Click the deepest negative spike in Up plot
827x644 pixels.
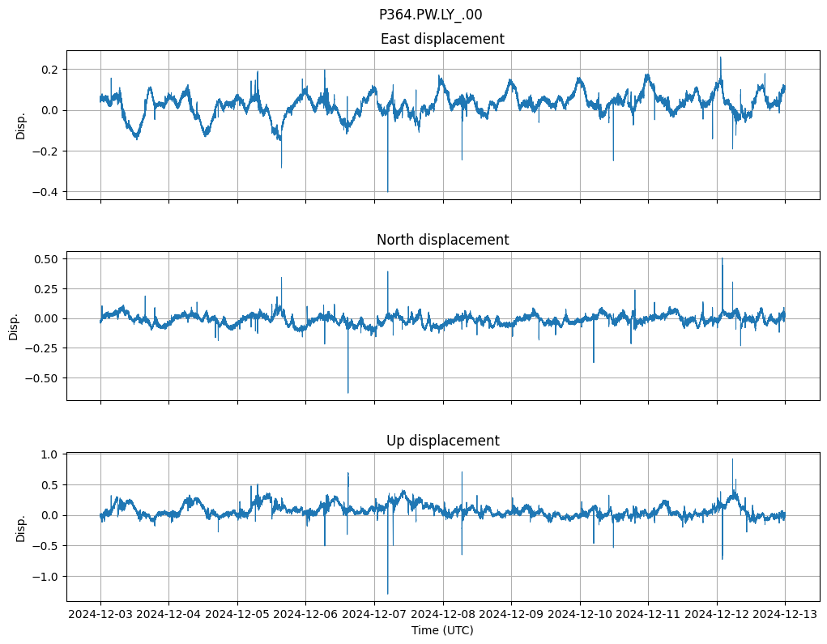pyautogui.click(x=388, y=593)
